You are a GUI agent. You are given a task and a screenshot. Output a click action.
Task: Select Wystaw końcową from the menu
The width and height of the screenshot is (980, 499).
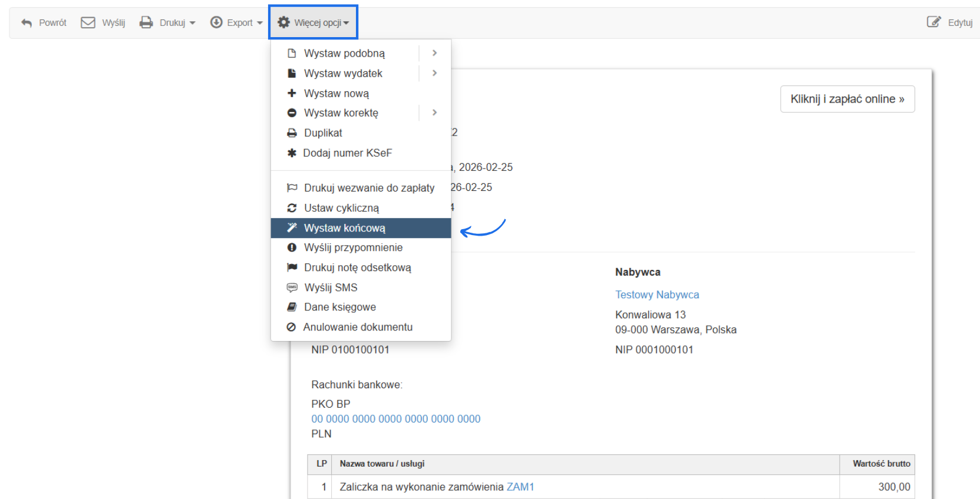click(344, 228)
